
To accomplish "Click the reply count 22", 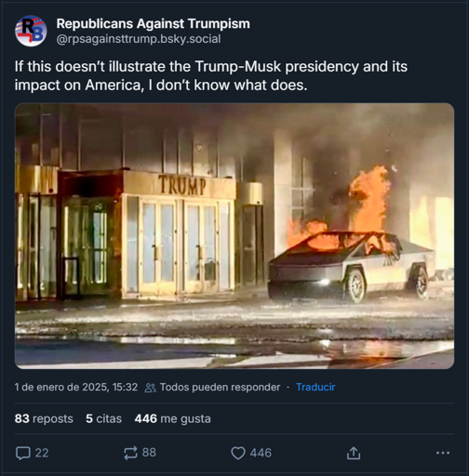I will point(42,453).
